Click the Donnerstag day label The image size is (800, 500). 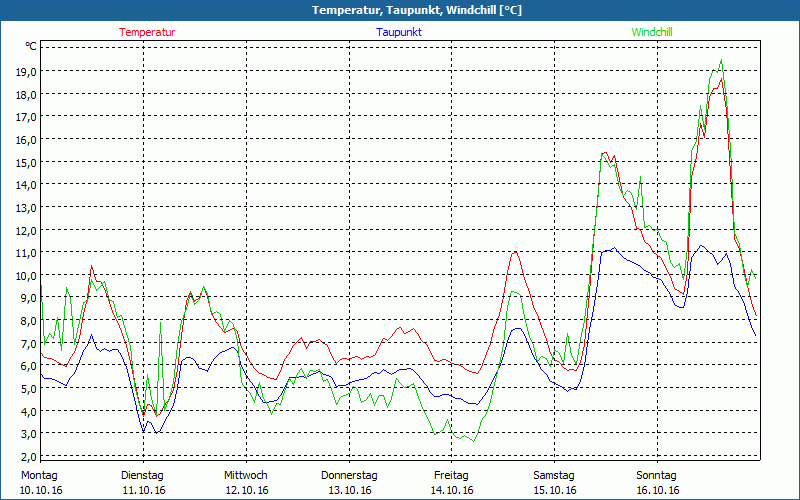(349, 475)
